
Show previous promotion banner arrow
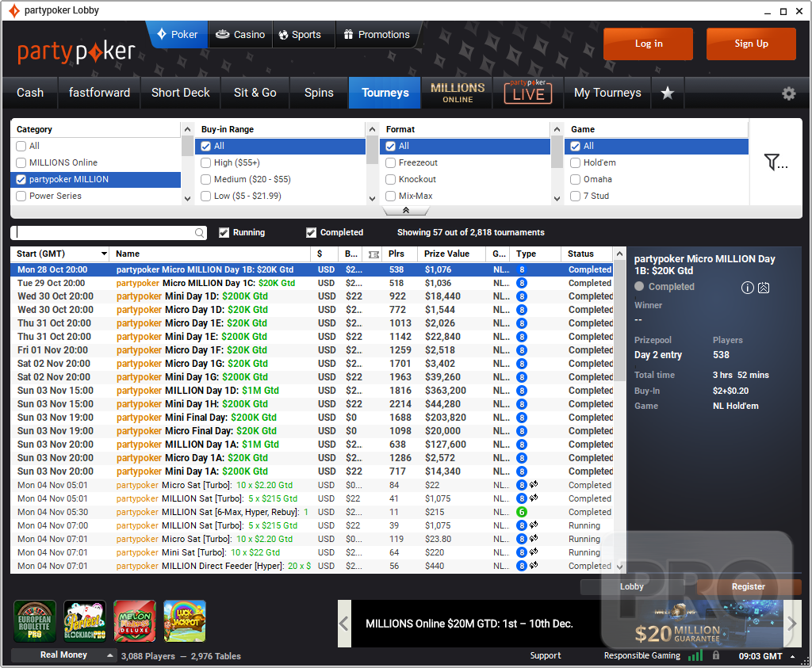tap(344, 624)
